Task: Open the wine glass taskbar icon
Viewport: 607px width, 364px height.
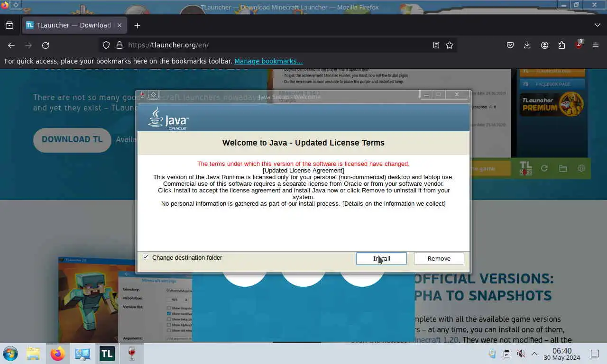Action: click(132, 354)
